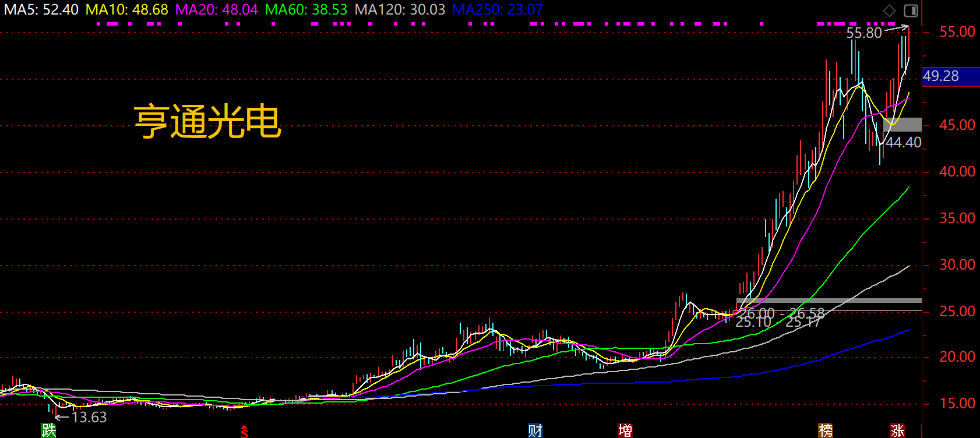Click the red 涨 event marker
The height and width of the screenshot is (438, 980).
point(897,430)
